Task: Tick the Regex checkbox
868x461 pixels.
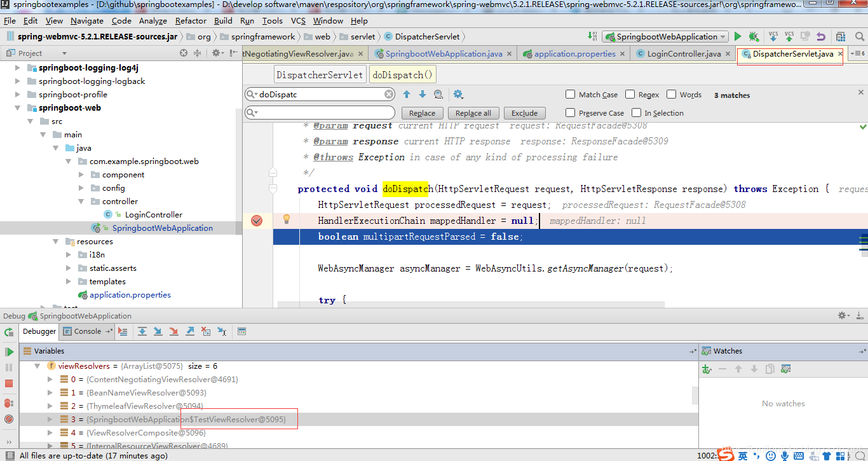Action: tap(630, 95)
